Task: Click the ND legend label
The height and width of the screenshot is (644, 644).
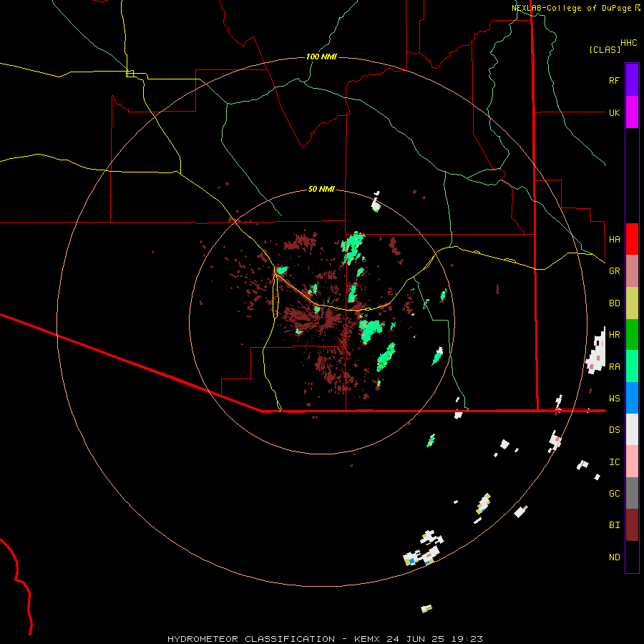Action: click(614, 557)
